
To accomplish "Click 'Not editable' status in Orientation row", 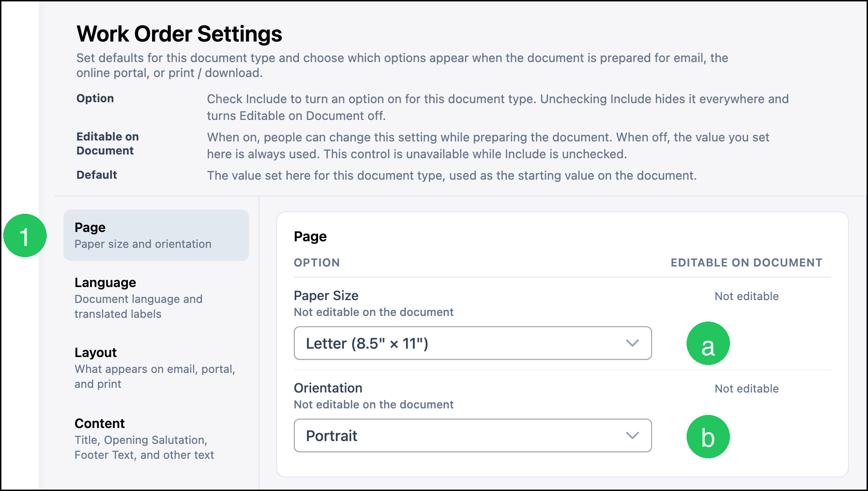I will tap(746, 389).
